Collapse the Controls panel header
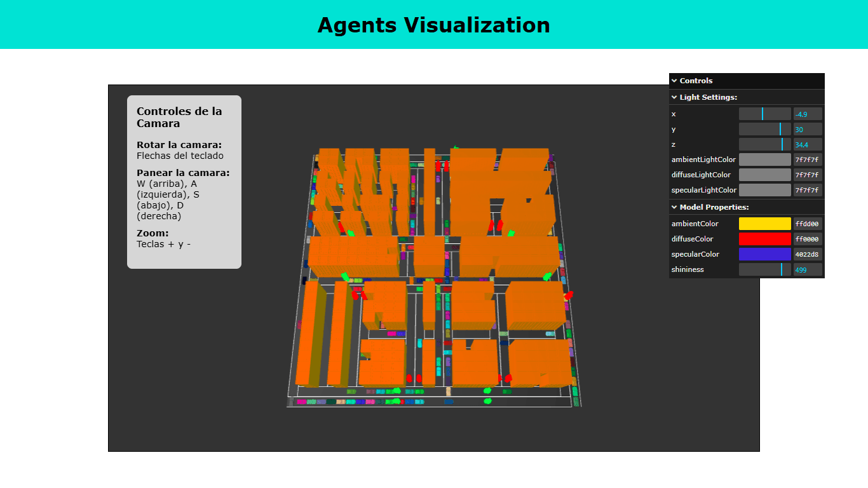This screenshot has height=488, width=868. click(x=696, y=81)
